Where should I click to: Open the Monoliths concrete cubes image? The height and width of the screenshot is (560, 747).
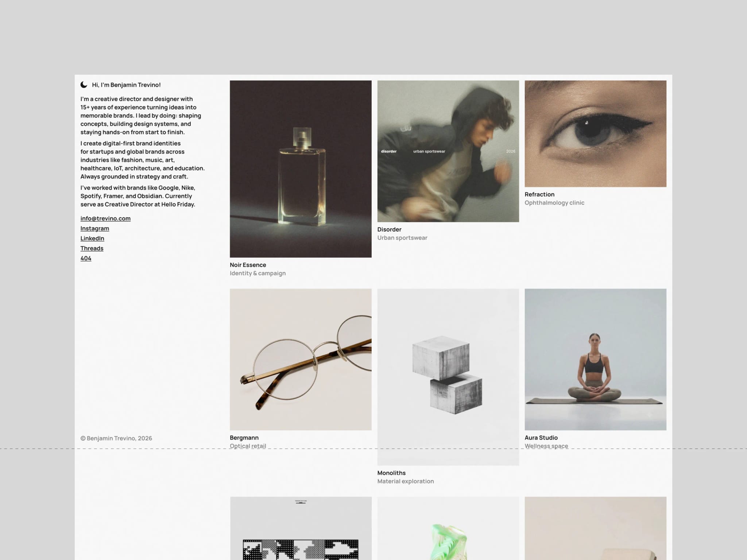coord(448,377)
